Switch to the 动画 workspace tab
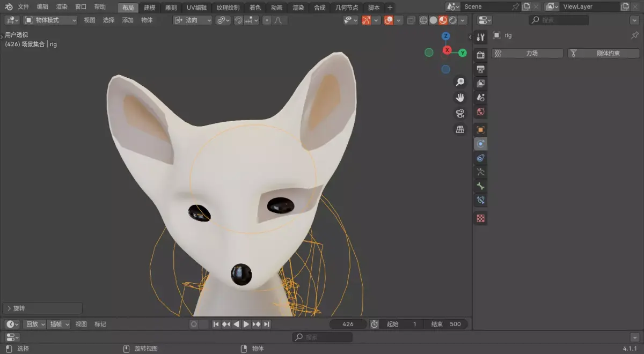644x354 pixels. tap(277, 8)
